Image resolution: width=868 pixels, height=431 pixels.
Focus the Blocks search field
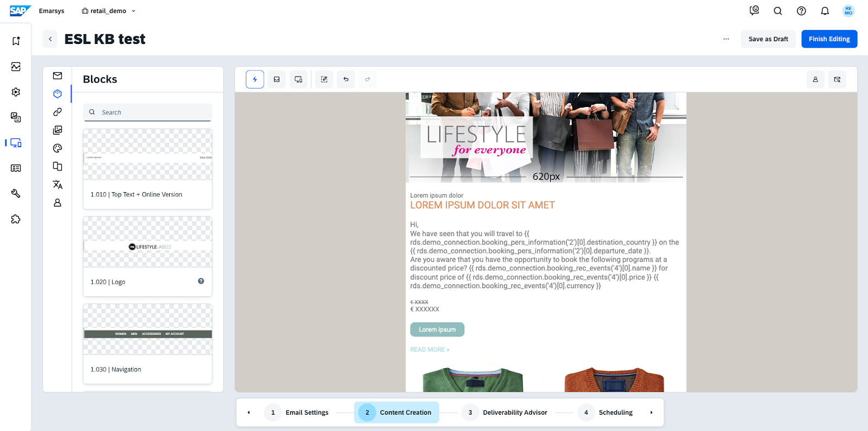coord(148,112)
